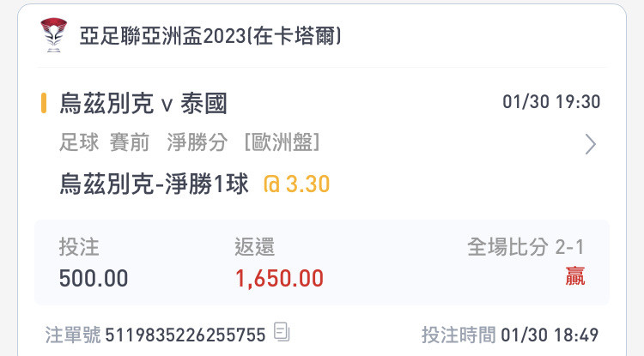Viewport: 644px width, 356px height.
Task: Select the bet number 5119835226255755
Action: point(185,335)
